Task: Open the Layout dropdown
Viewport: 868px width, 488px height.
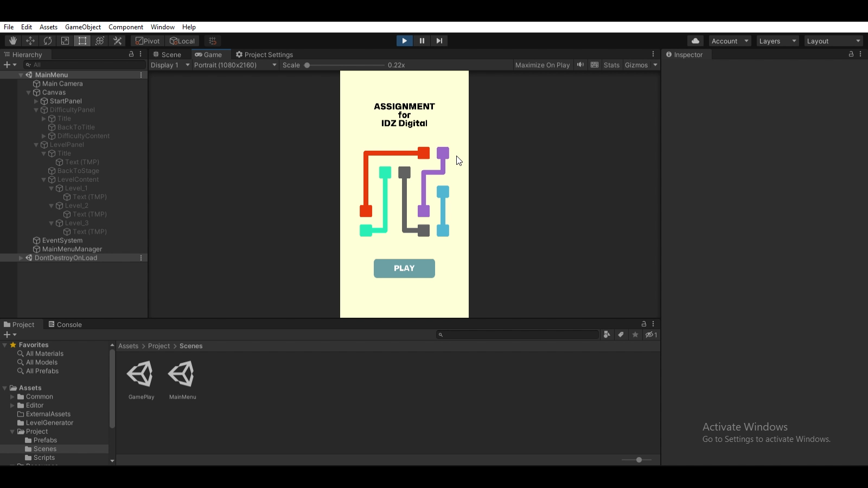Action: click(833, 41)
